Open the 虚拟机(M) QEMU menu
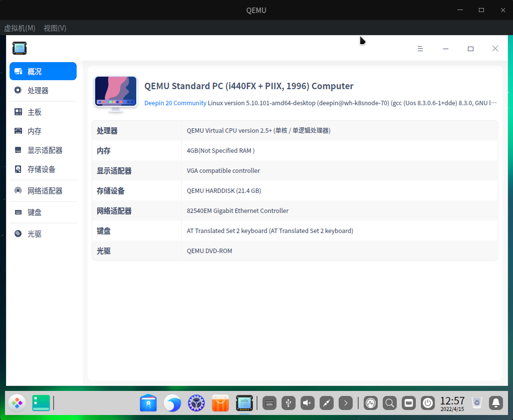The width and height of the screenshot is (513, 420). [20, 28]
